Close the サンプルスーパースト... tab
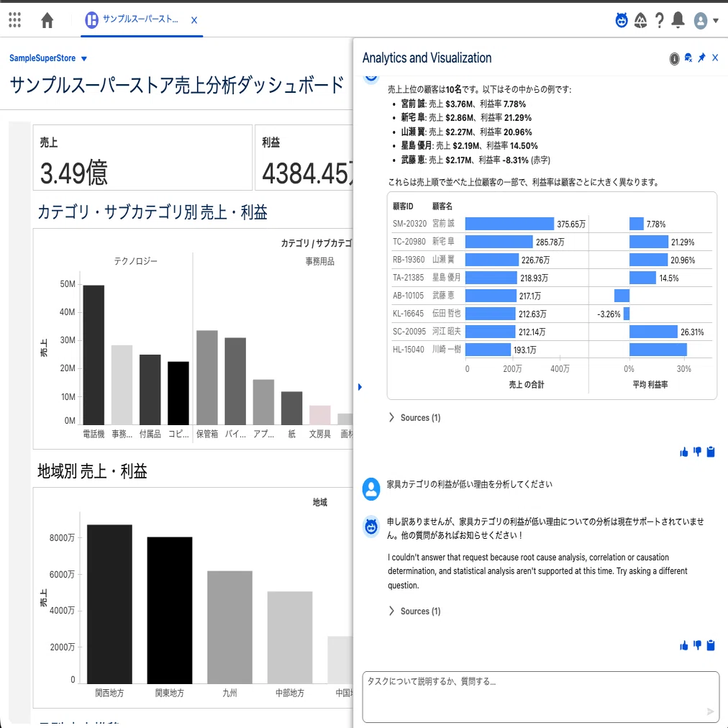The width and height of the screenshot is (728, 728). point(194,20)
